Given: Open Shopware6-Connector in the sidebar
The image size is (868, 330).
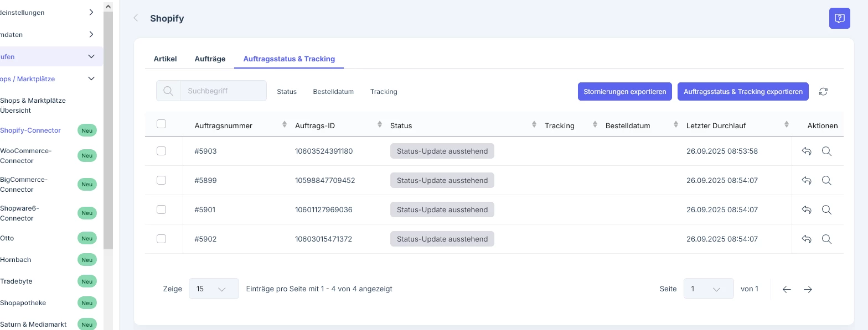Looking at the screenshot, I should pos(19,213).
